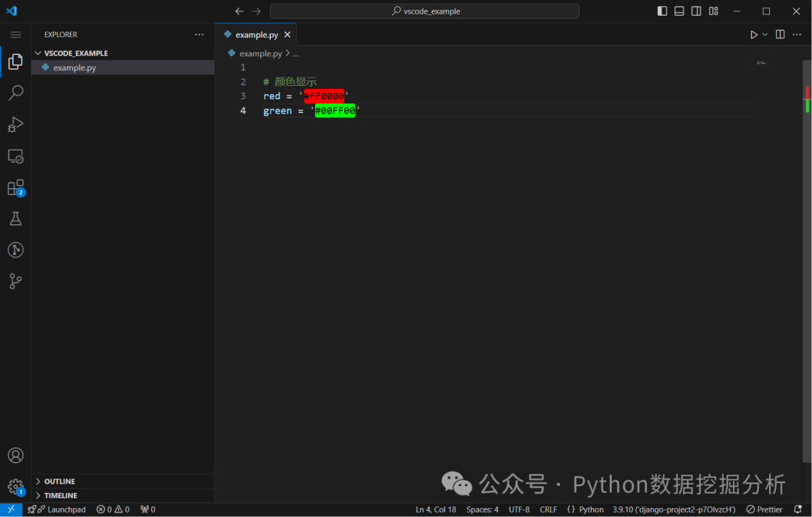
Task: Open Extensions view with badge
Action: pyautogui.click(x=16, y=187)
